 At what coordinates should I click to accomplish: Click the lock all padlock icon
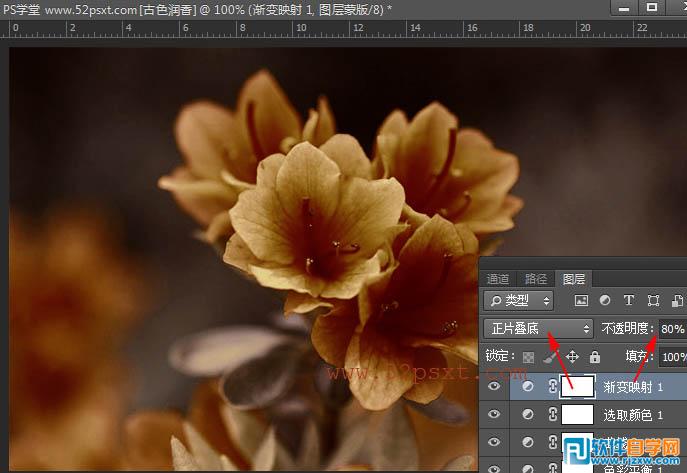pos(594,356)
